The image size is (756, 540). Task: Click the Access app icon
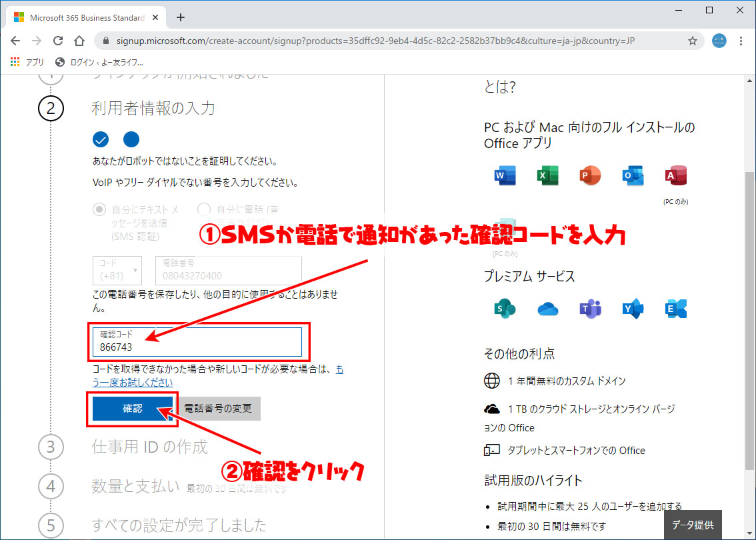675,175
